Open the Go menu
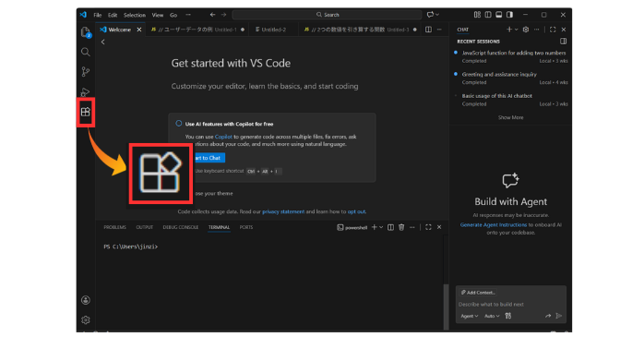644x337 pixels. click(x=173, y=15)
